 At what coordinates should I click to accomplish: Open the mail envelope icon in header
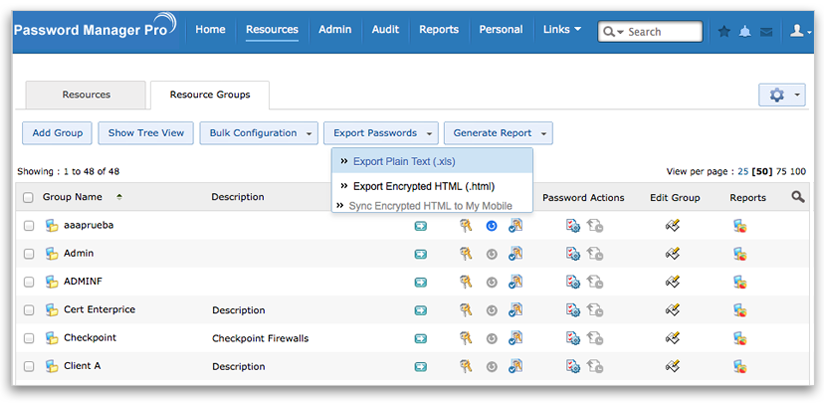766,31
